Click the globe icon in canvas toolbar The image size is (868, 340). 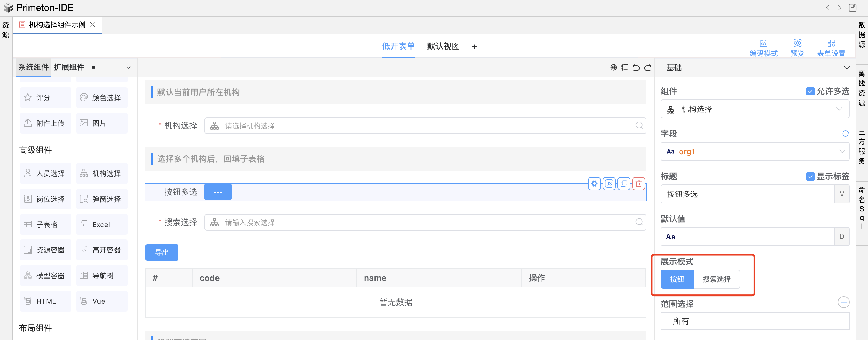click(x=613, y=67)
